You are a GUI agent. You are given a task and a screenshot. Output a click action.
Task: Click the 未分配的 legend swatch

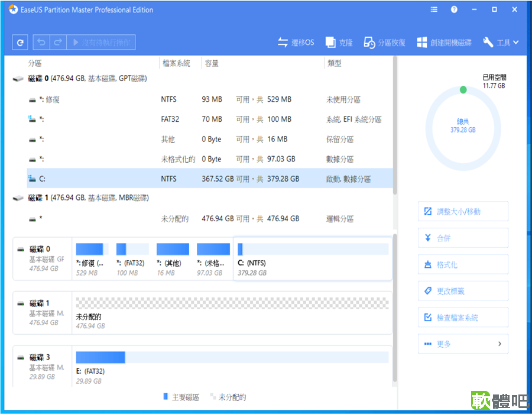click(x=213, y=396)
